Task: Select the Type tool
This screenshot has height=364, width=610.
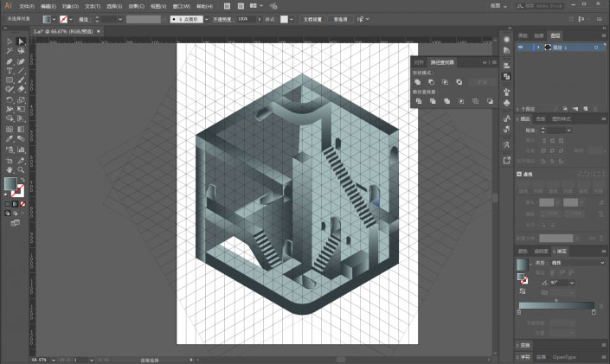Action: (x=10, y=71)
